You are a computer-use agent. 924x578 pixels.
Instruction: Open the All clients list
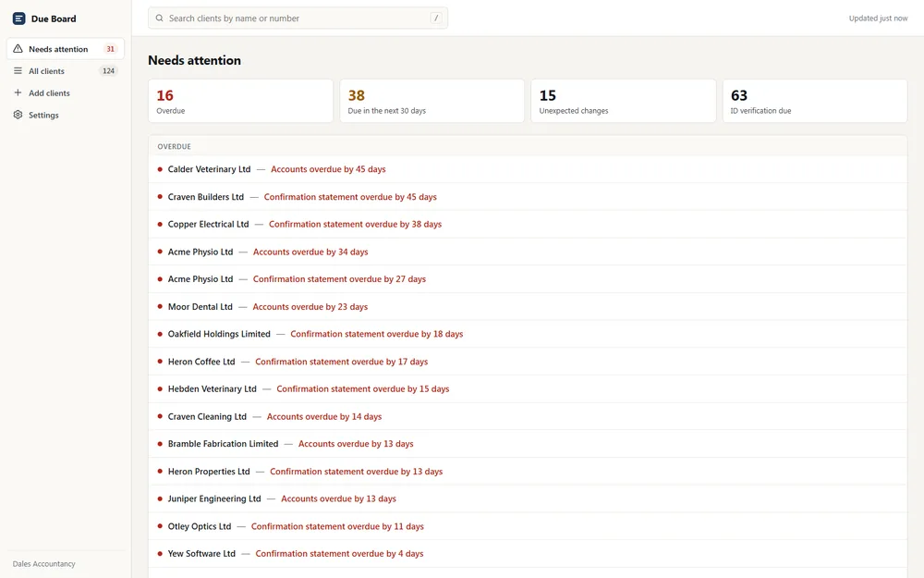tap(66, 71)
